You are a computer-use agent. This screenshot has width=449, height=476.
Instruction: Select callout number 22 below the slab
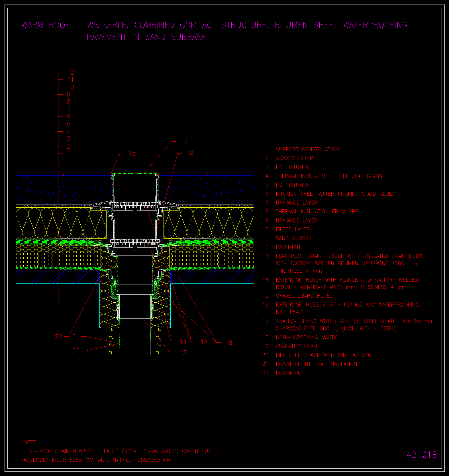(x=76, y=351)
